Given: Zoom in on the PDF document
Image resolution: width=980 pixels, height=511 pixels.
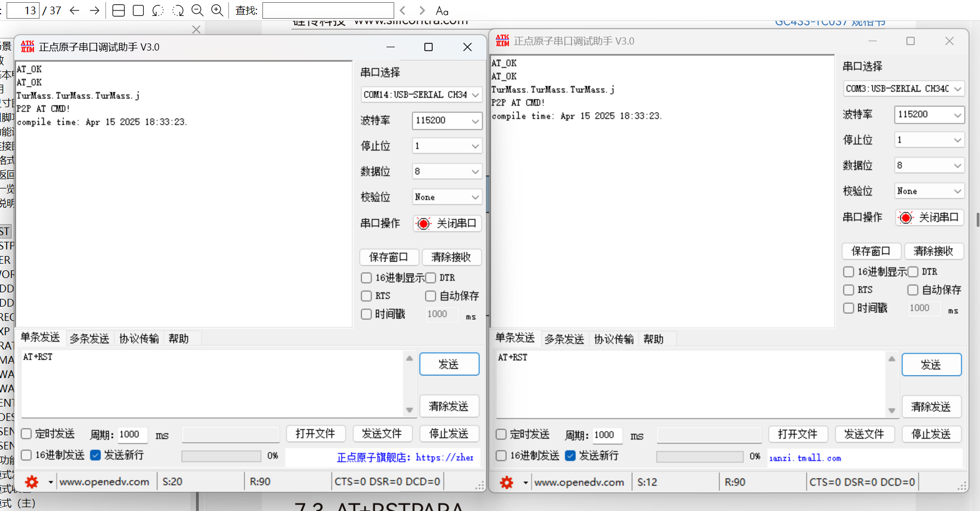Looking at the screenshot, I should (x=217, y=10).
